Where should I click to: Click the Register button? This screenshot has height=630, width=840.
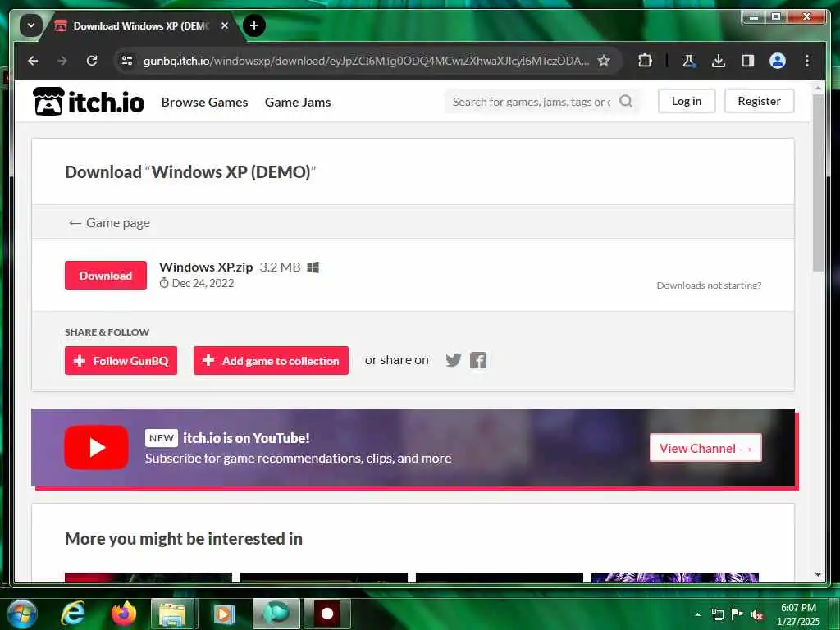pos(759,101)
